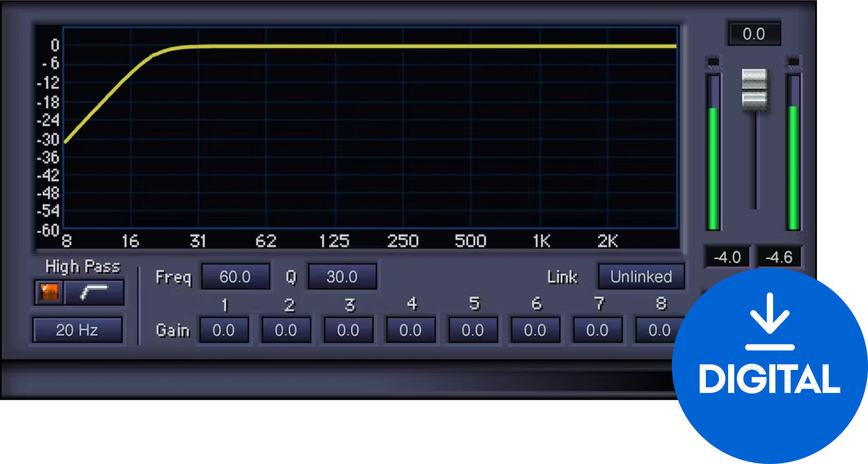Viewport: 868px width, 464px height.
Task: Select band 1 gain field
Action: point(224,330)
